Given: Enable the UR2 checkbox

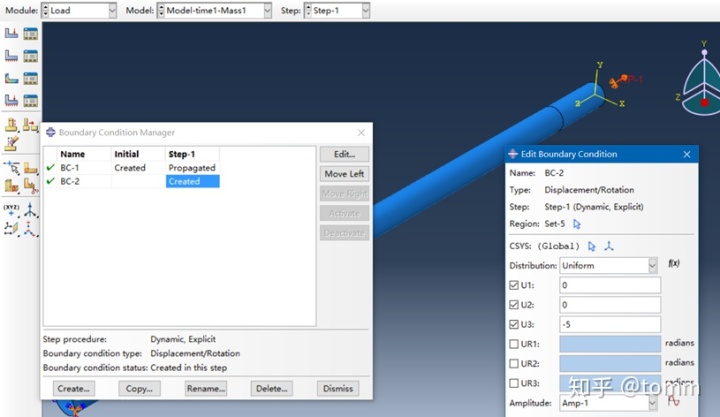Looking at the screenshot, I should [x=514, y=364].
